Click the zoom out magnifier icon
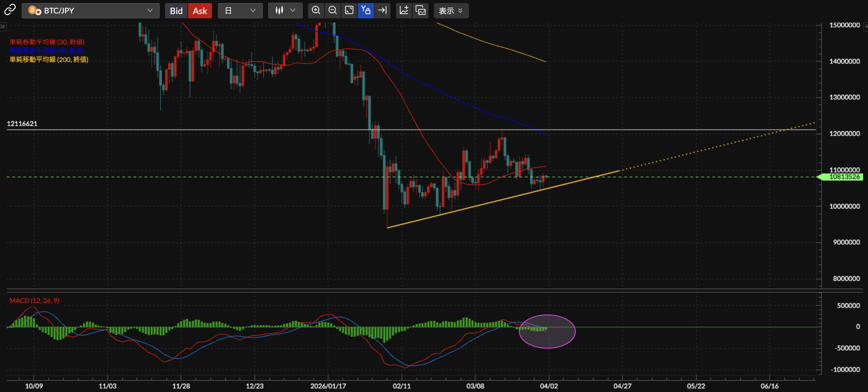 click(x=332, y=10)
